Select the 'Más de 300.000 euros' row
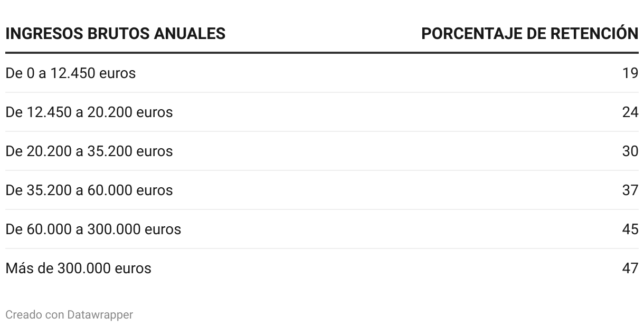The image size is (644, 327). pyautogui.click(x=322, y=268)
